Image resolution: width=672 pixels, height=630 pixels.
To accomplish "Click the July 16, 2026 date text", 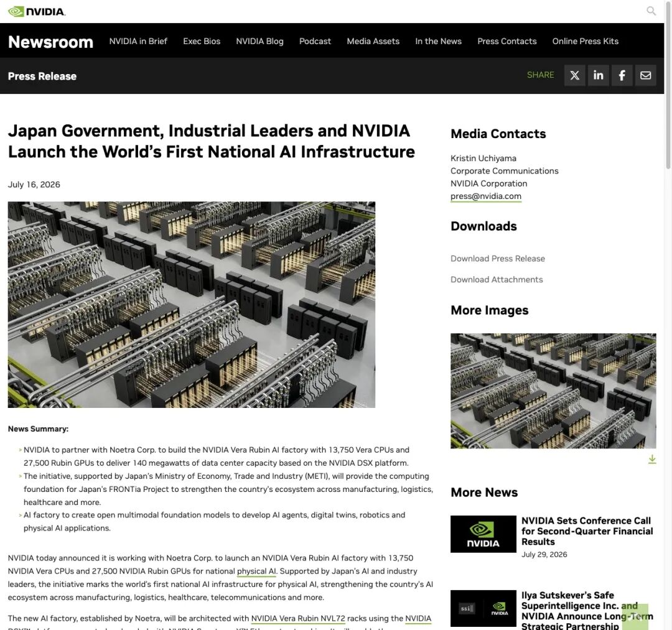I will [34, 184].
